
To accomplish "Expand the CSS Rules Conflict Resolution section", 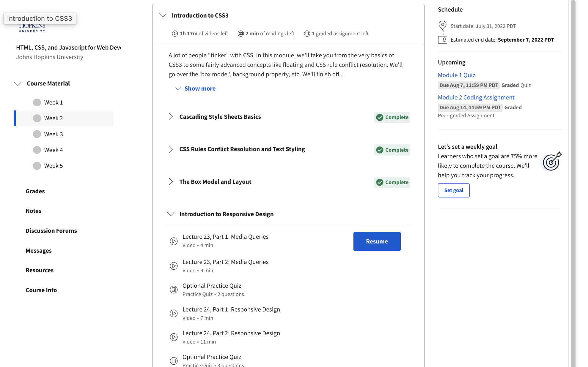I will (x=170, y=149).
